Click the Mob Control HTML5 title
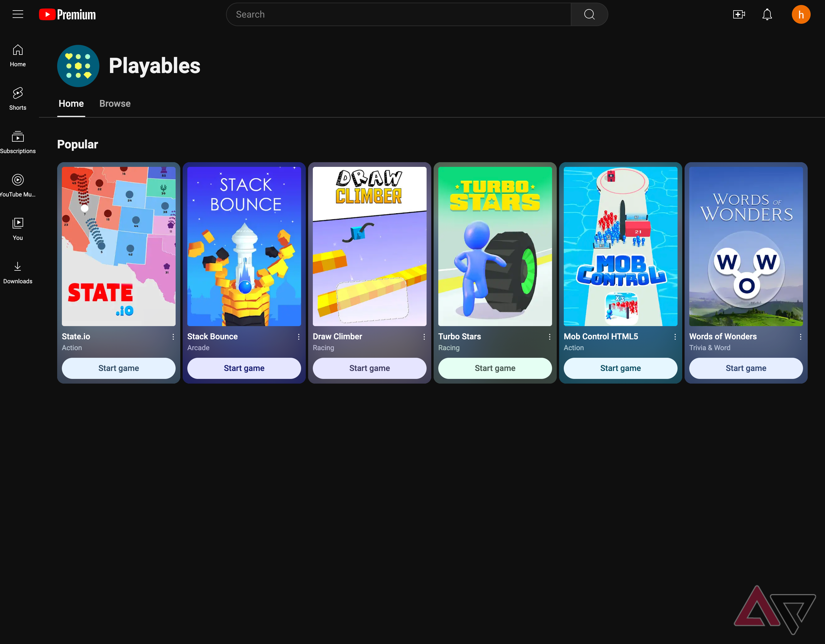This screenshot has height=644, width=825. (601, 336)
